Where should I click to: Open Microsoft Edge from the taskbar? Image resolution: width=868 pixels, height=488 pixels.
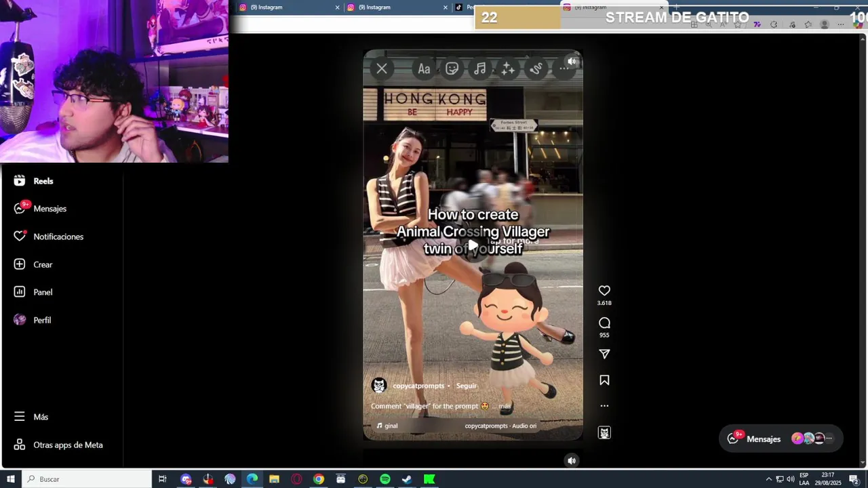click(252, 479)
